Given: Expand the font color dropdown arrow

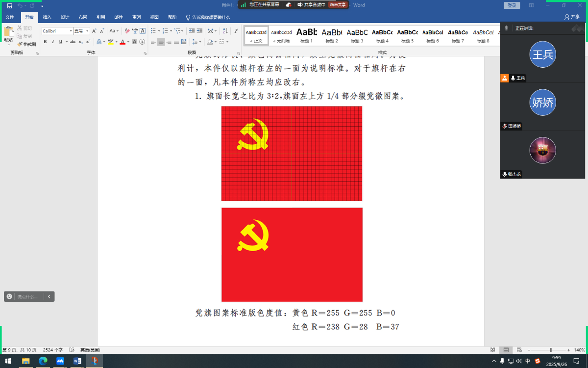Looking at the screenshot, I should pos(128,42).
